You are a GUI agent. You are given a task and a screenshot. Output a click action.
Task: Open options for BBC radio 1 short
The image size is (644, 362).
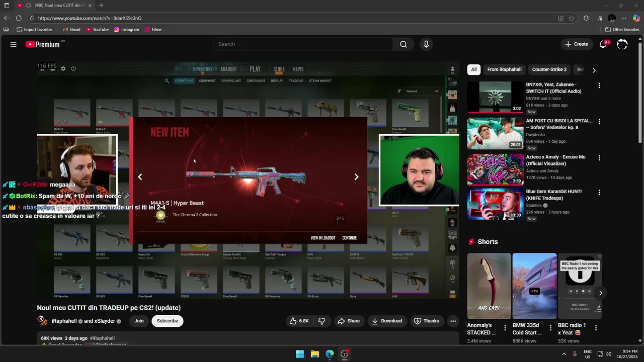[x=596, y=328]
